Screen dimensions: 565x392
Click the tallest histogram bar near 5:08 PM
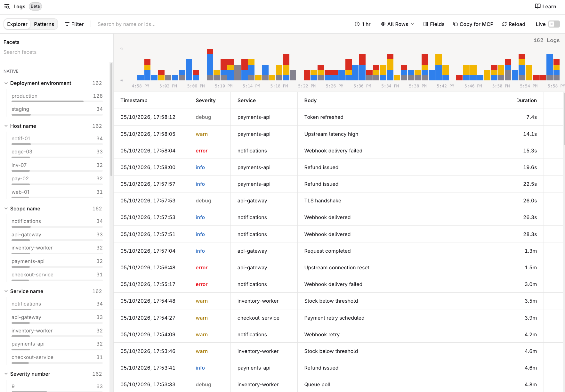coord(210,64)
